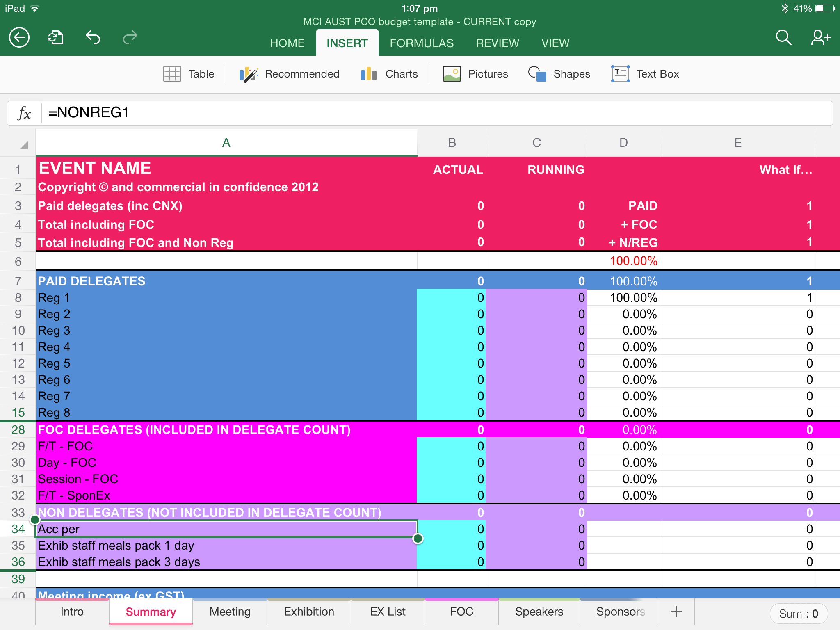Switch to the HOME ribbon tab
Screen dimensions: 840x630
287,43
